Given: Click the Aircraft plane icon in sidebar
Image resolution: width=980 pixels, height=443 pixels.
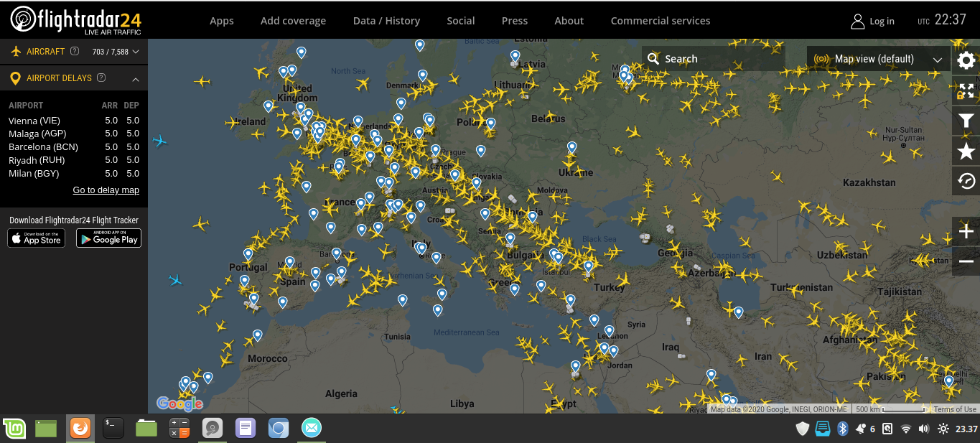Looking at the screenshot, I should (x=16, y=52).
